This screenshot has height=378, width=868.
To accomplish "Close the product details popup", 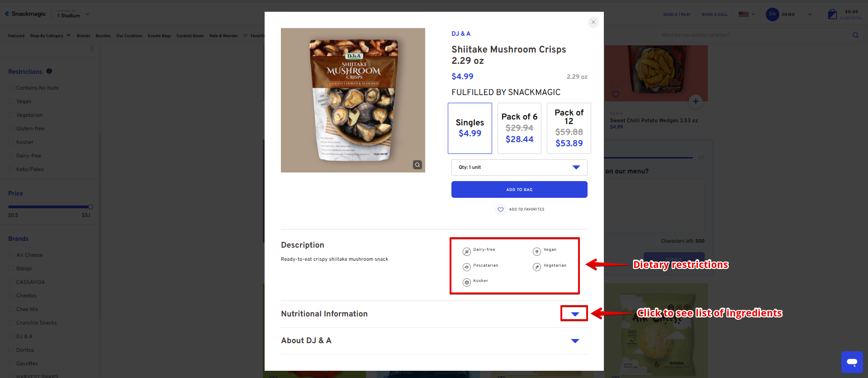I will (593, 22).
